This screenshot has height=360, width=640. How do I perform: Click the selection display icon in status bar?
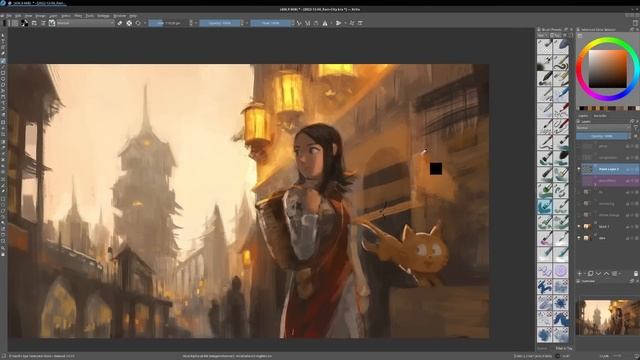pos(4,356)
